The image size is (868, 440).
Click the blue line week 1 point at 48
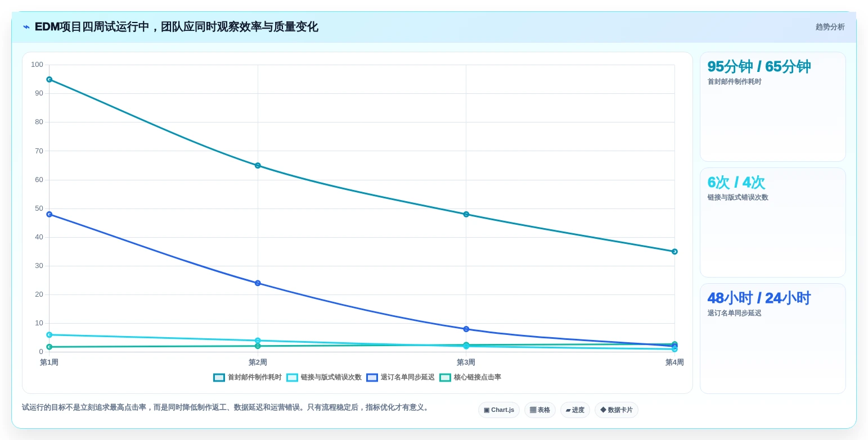click(50, 215)
